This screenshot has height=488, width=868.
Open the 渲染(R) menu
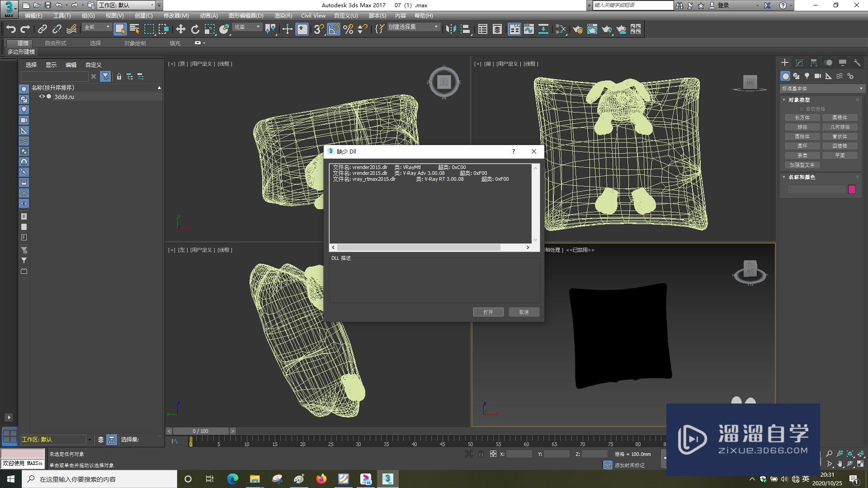coord(283,16)
